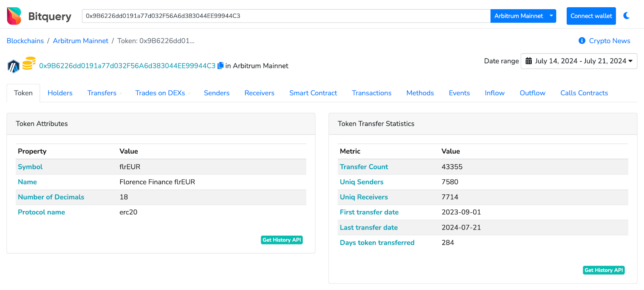This screenshot has height=290, width=644.
Task: Select the 2024-07-21 date value
Action: click(461, 228)
